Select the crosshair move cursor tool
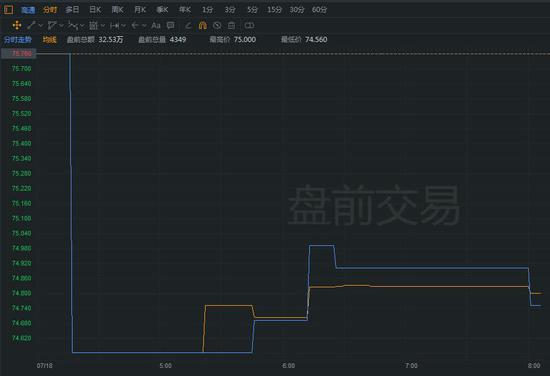 [16, 25]
